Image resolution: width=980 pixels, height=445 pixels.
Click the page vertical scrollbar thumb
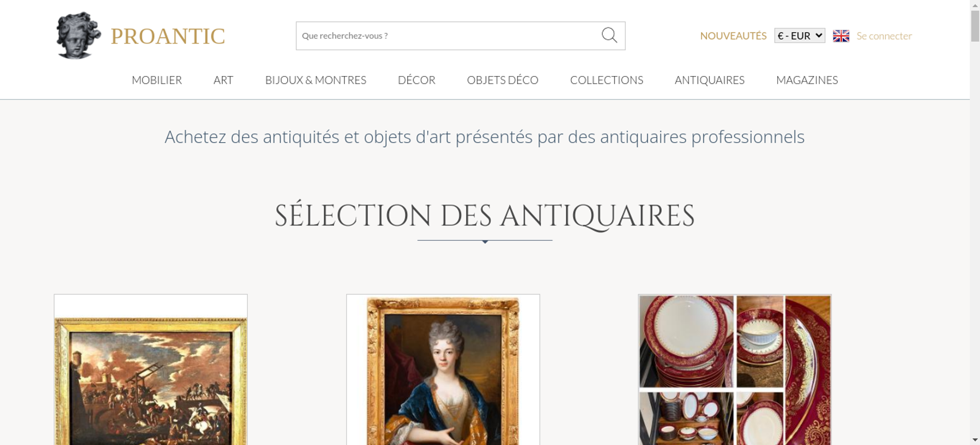point(975,25)
